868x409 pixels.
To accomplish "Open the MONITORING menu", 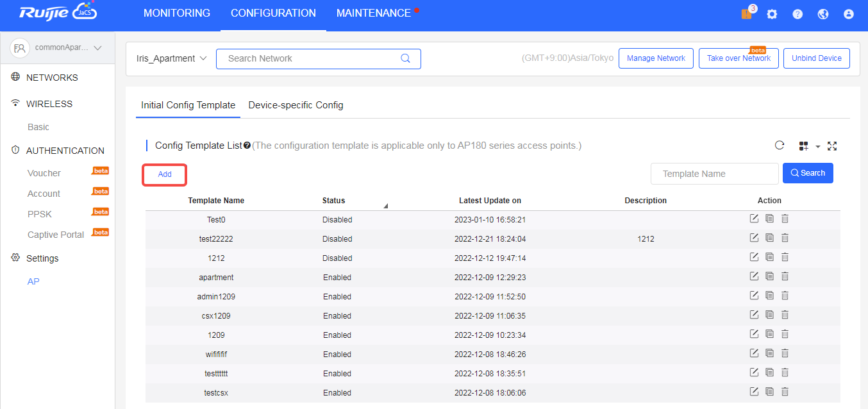I will (x=177, y=13).
